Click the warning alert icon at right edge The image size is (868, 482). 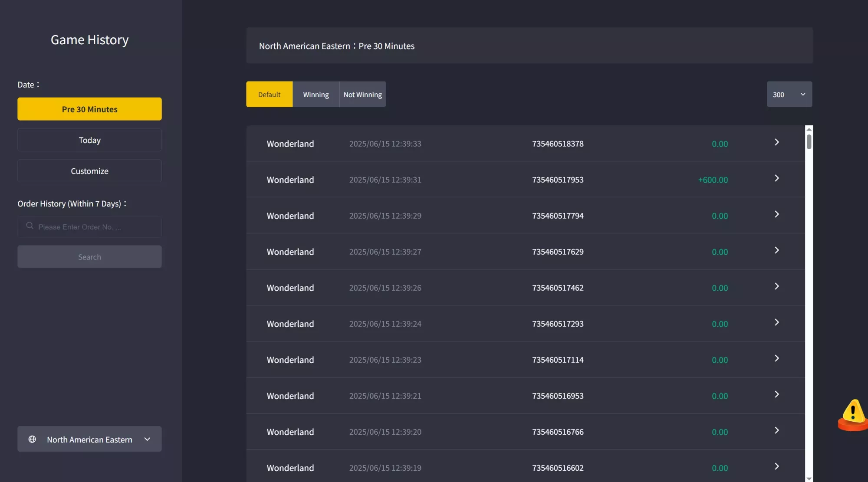pyautogui.click(x=853, y=415)
